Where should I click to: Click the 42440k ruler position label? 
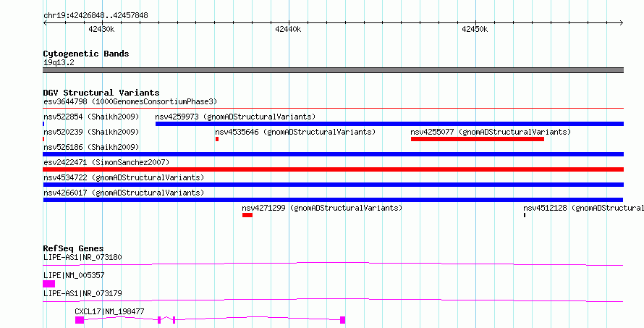pyautogui.click(x=288, y=29)
